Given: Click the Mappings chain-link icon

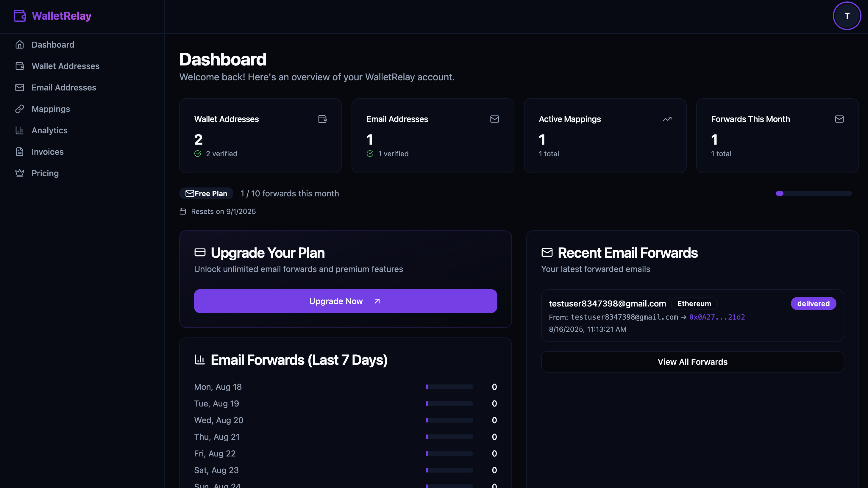Looking at the screenshot, I should (x=20, y=109).
